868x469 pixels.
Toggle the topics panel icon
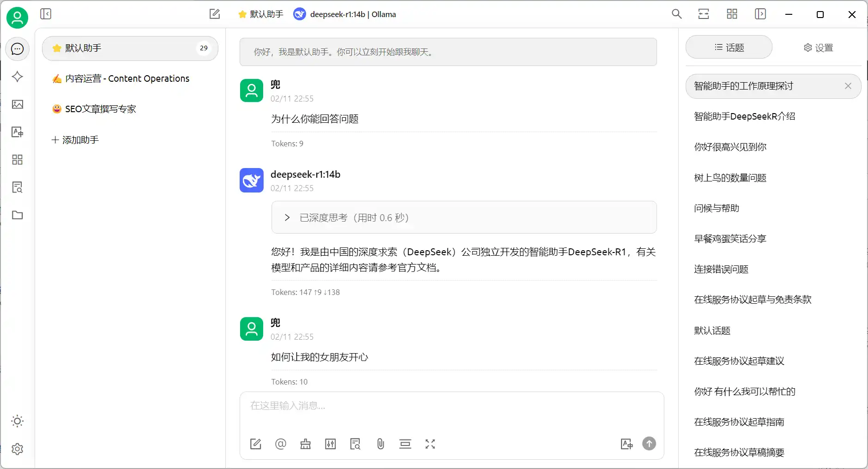click(x=760, y=14)
